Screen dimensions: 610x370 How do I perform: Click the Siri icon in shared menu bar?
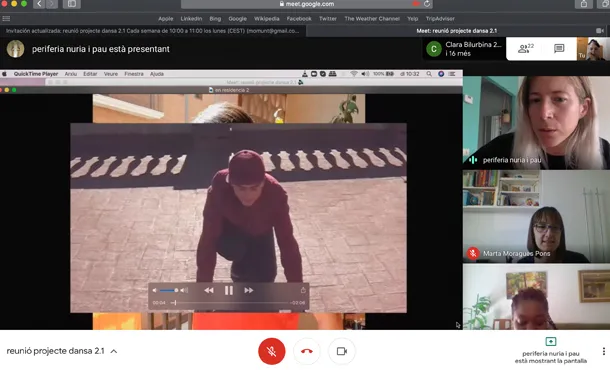[441, 74]
